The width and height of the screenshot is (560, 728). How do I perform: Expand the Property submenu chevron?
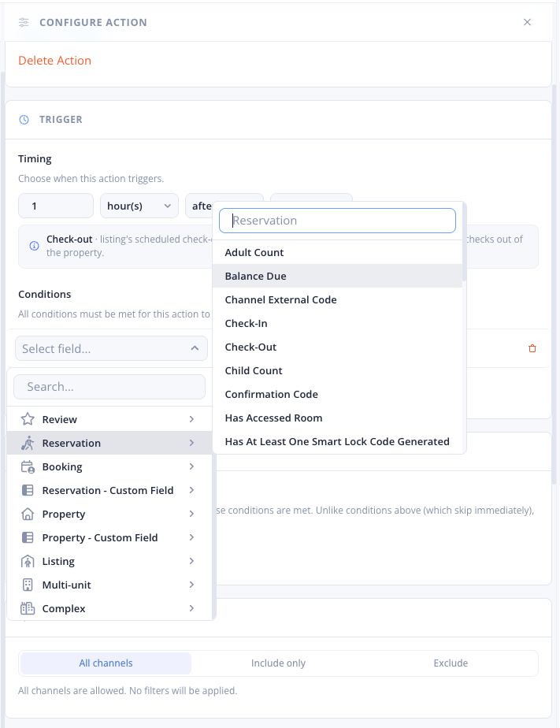tap(191, 514)
